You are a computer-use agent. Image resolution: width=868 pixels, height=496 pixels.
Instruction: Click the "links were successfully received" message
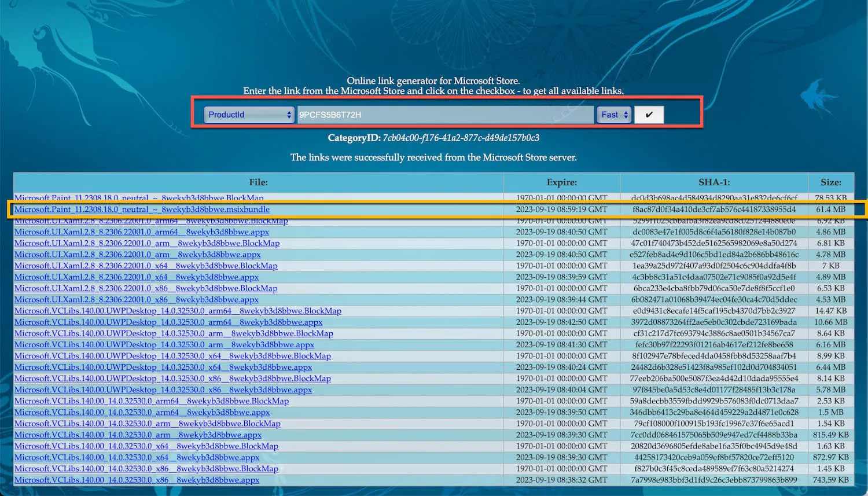pyautogui.click(x=433, y=157)
